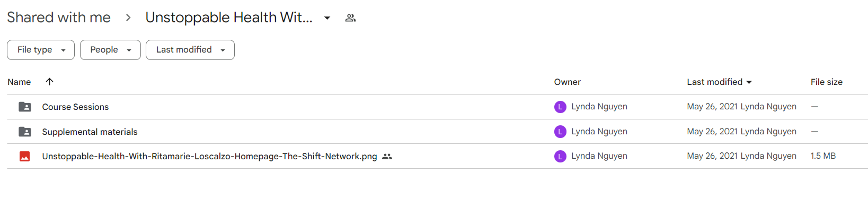Expand the File type filter
This screenshot has height=206, width=868.
pos(41,50)
